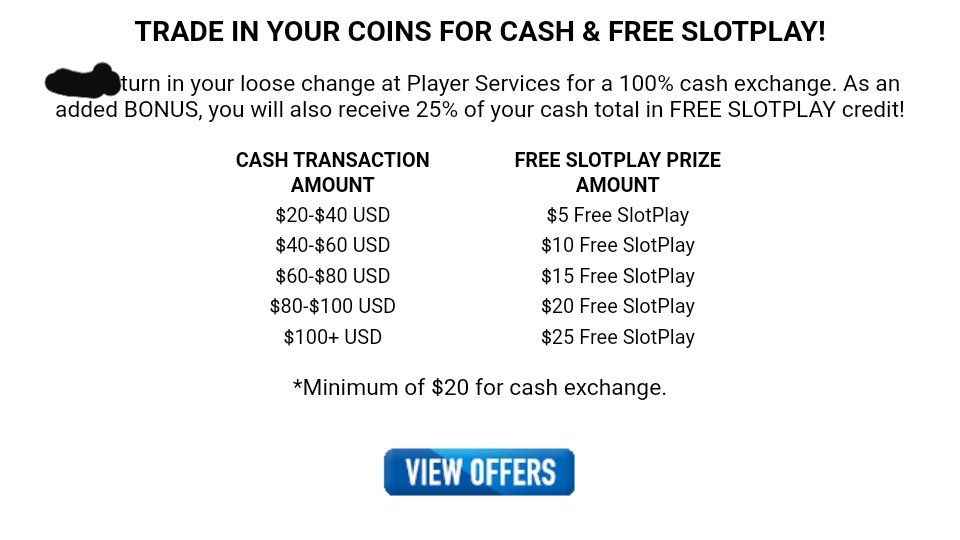This screenshot has height=540, width=960.
Task: Select the $60-$80 USD row
Action: 332,276
